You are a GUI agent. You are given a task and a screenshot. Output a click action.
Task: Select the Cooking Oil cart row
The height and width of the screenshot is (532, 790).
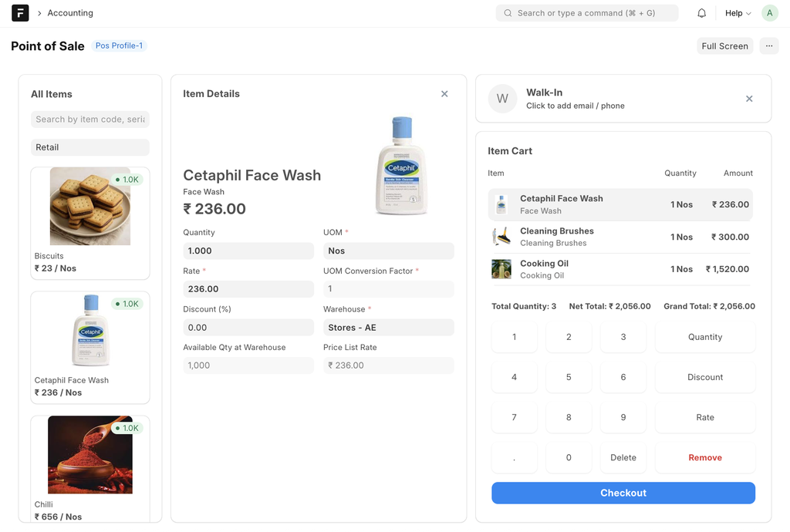point(621,269)
